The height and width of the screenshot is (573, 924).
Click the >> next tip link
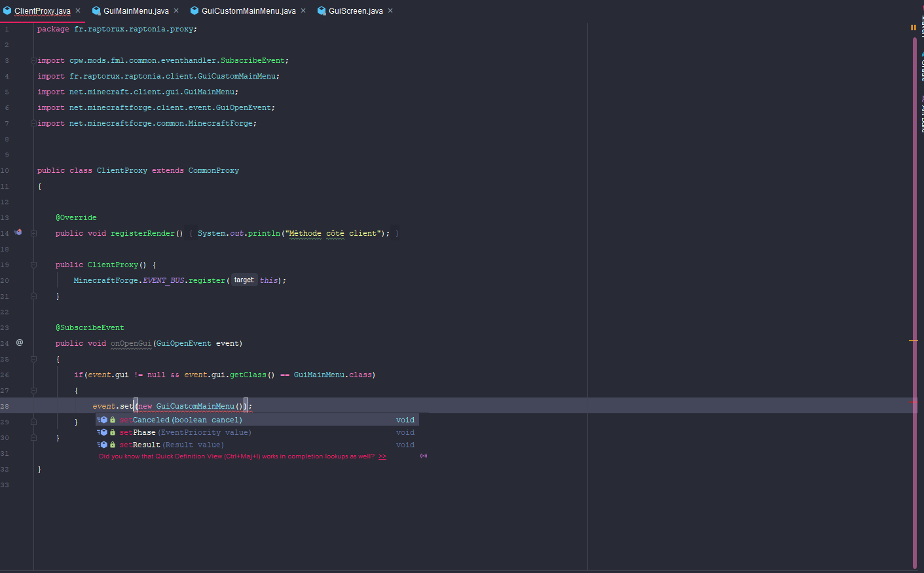tap(382, 456)
